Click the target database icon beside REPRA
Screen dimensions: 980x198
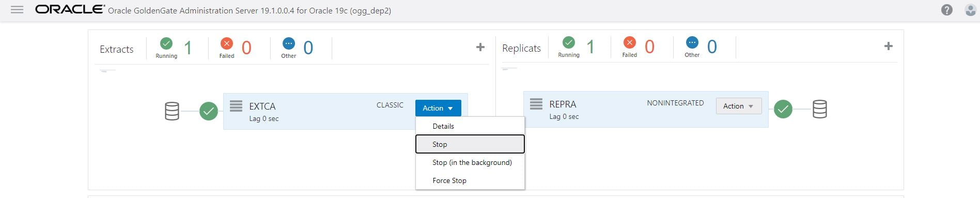(x=820, y=109)
